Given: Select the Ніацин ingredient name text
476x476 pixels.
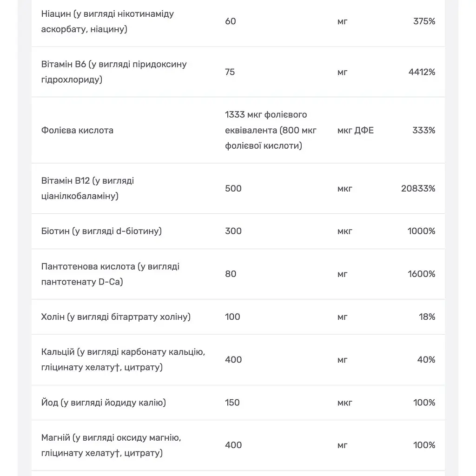Looking at the screenshot, I should (x=107, y=21).
